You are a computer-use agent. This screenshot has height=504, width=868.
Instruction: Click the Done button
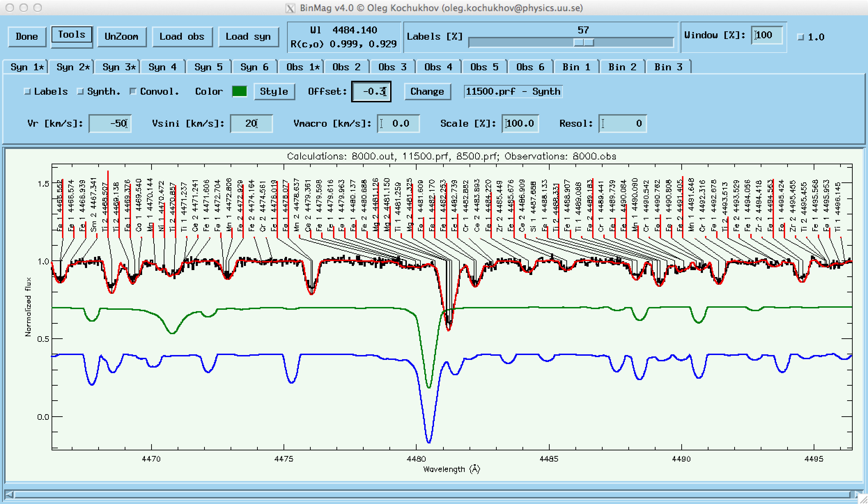point(27,37)
